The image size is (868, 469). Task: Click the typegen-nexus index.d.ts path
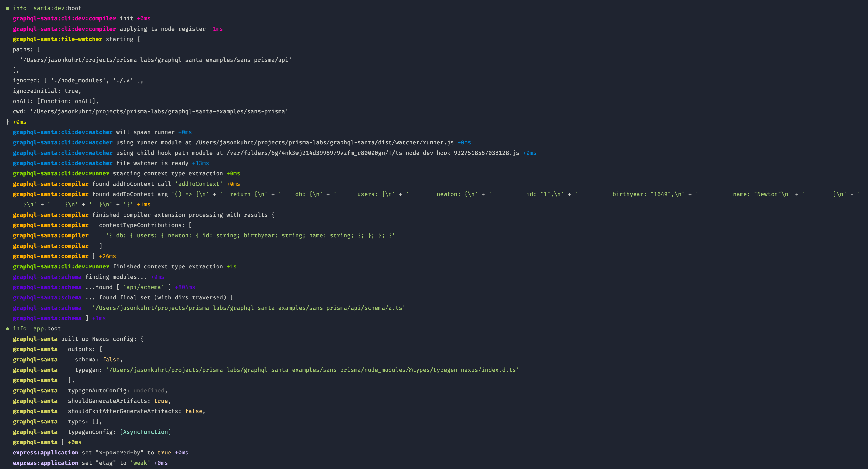[312, 370]
